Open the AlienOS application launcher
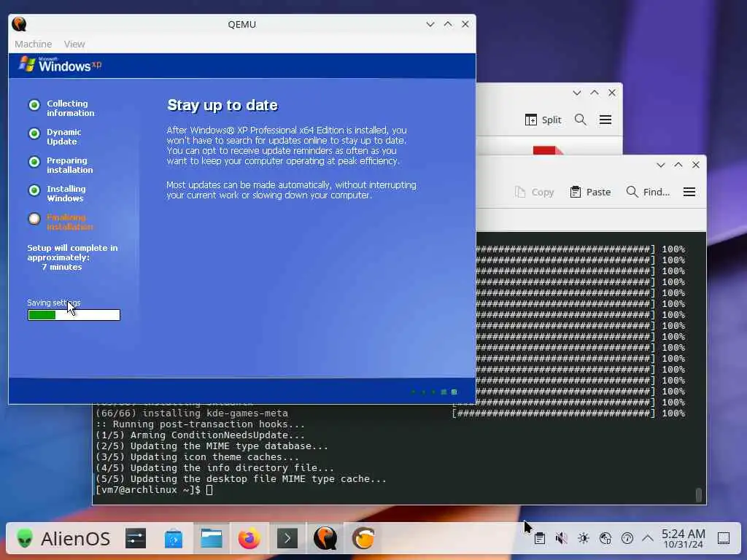Screen dimensions: 747x560 click(x=63, y=539)
